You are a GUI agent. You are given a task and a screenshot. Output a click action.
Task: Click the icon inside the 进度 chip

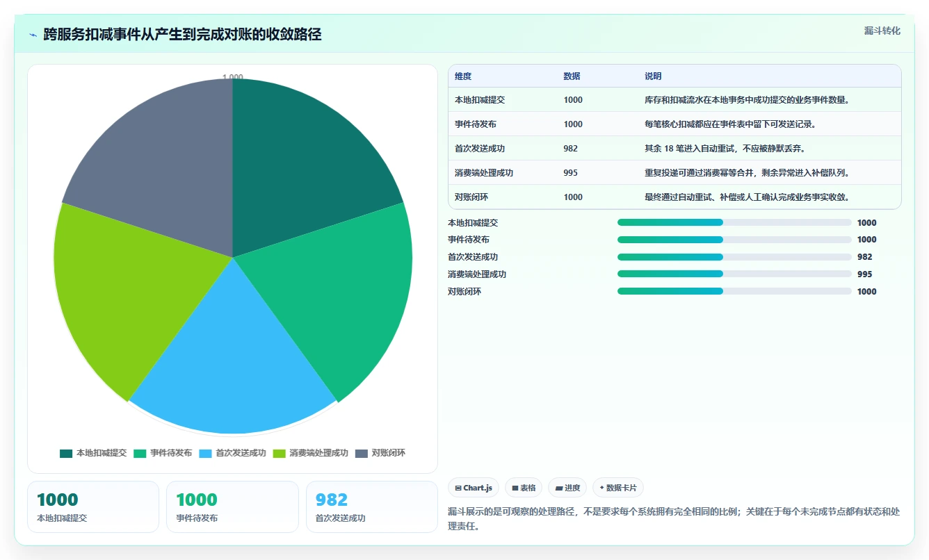(x=558, y=488)
